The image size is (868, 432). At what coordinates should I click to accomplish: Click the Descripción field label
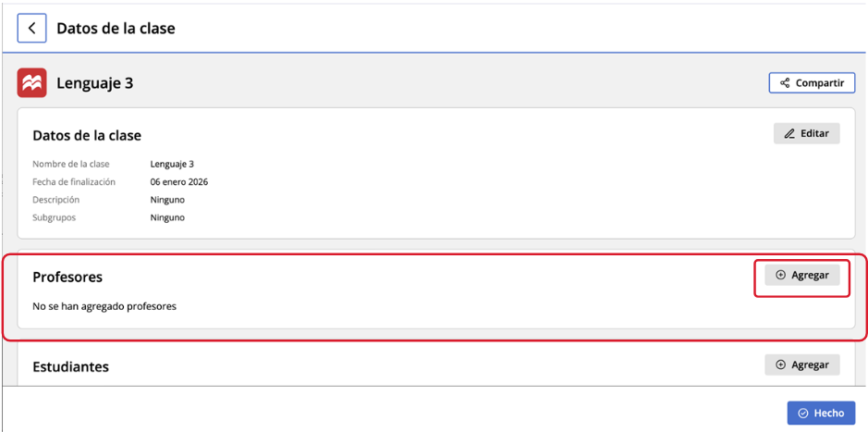[x=55, y=200]
